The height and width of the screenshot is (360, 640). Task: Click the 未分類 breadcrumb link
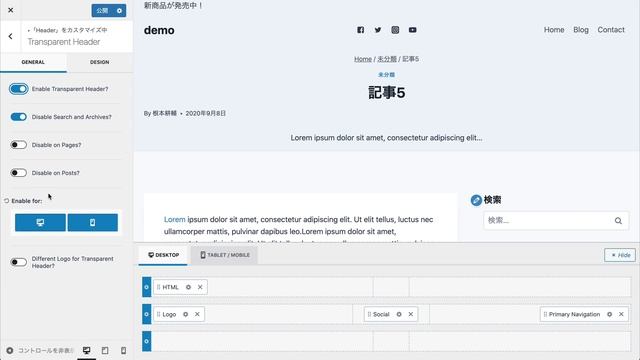coord(387,59)
